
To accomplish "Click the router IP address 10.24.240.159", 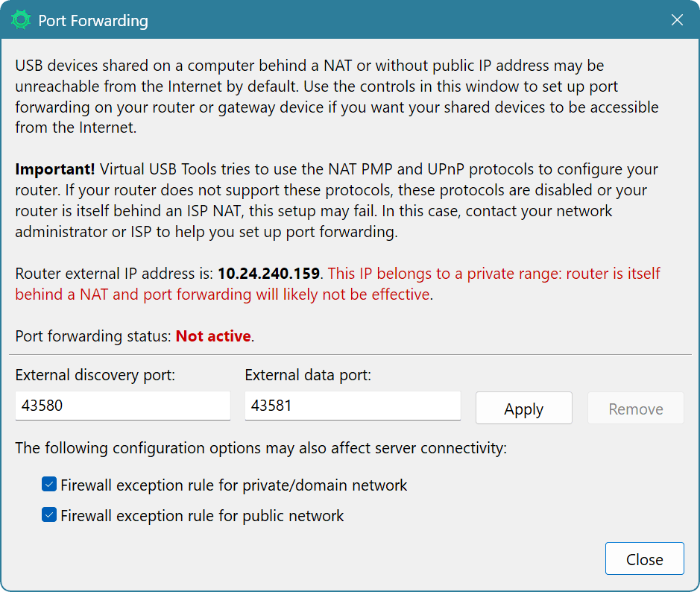I will pos(269,274).
